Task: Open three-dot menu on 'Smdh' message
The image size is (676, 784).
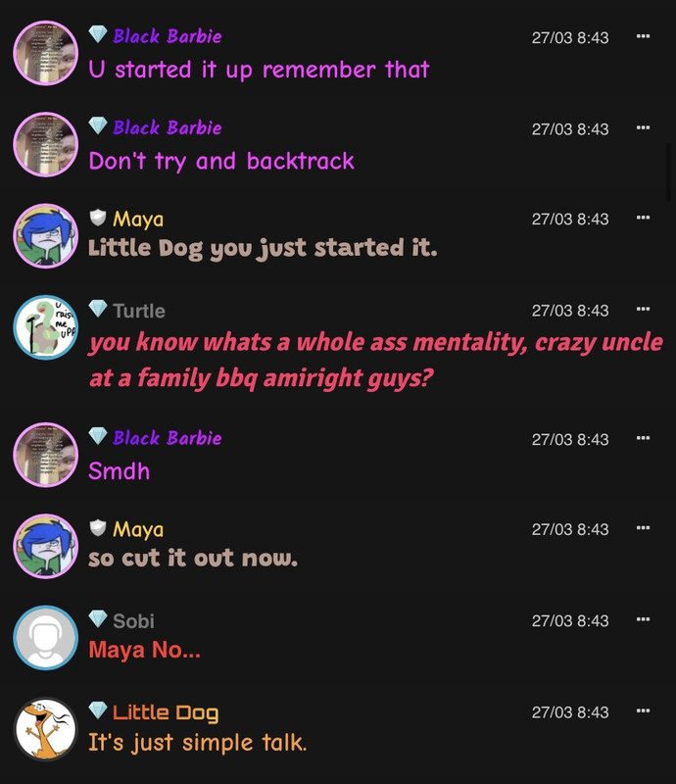Action: [x=643, y=438]
